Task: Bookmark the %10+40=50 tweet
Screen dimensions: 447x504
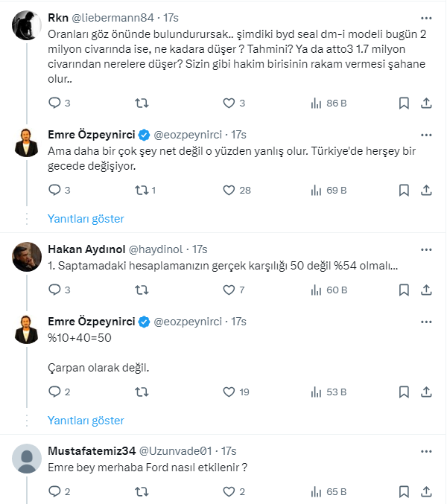Action: pos(403,392)
